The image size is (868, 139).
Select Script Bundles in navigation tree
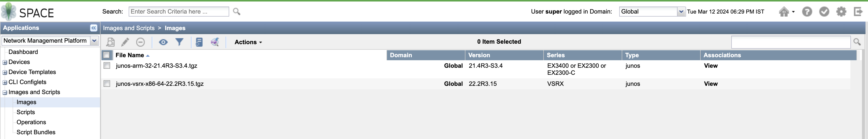(x=36, y=132)
